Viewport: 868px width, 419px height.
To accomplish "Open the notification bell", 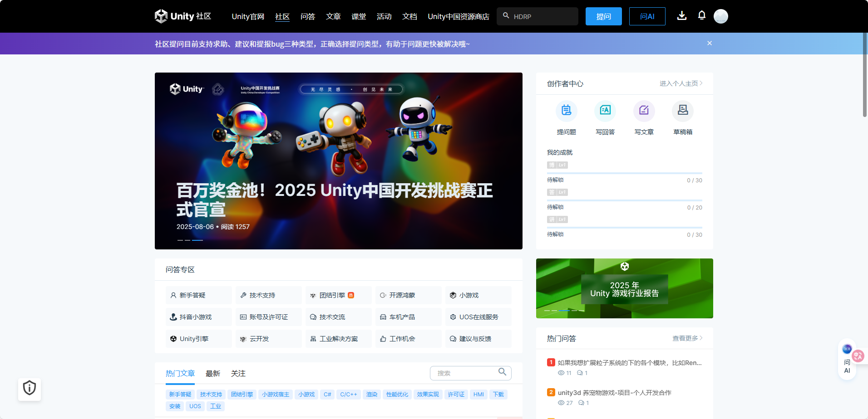I will 701,15.
